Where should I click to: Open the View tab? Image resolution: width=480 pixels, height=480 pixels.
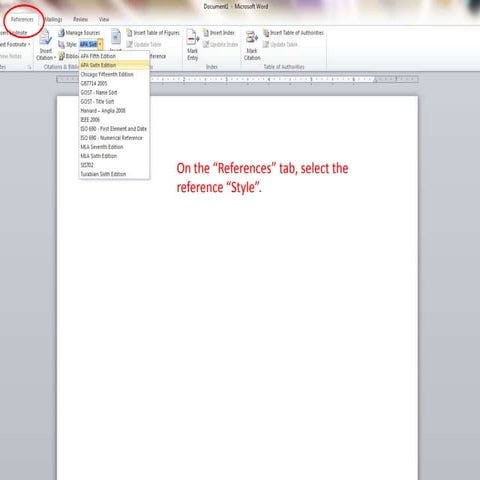[x=104, y=19]
